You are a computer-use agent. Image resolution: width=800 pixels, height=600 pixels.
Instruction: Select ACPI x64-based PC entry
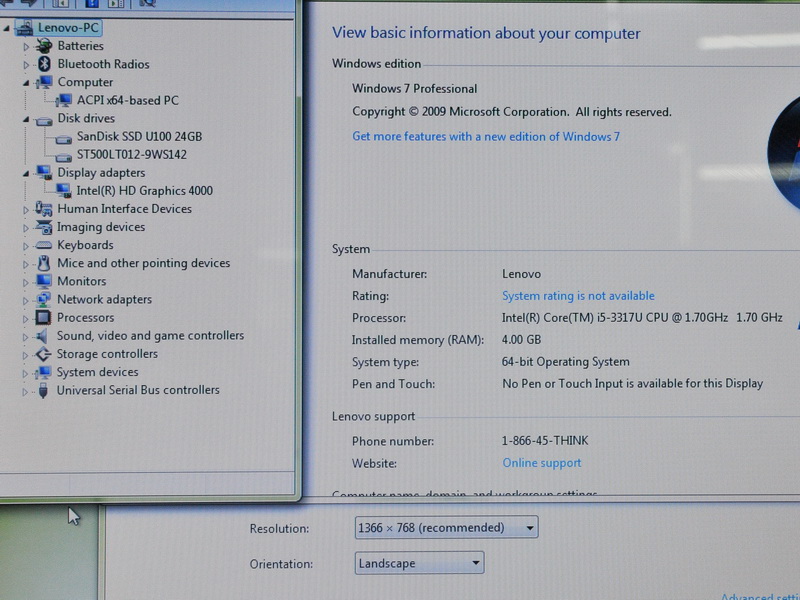(x=128, y=100)
